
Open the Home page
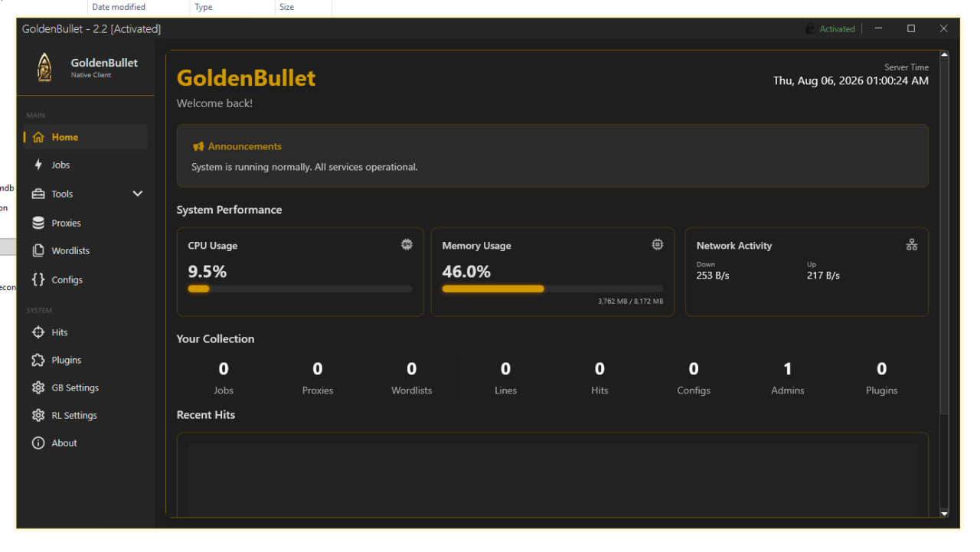[x=86, y=137]
